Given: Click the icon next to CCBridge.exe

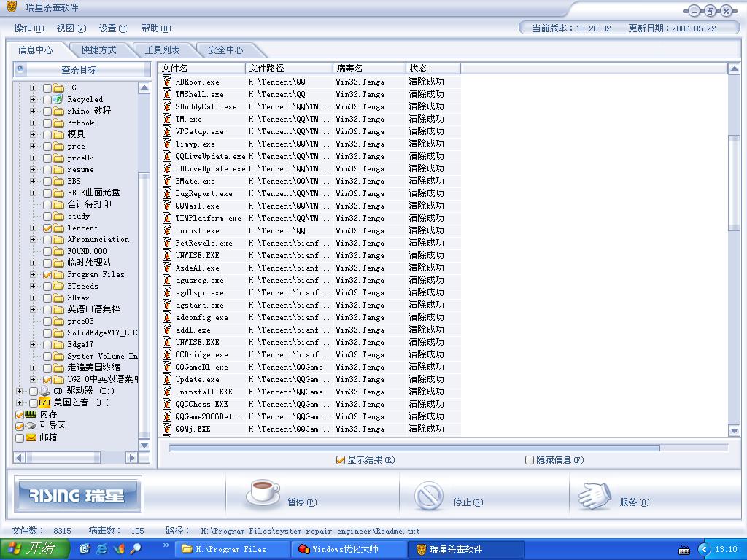Looking at the screenshot, I should point(167,354).
